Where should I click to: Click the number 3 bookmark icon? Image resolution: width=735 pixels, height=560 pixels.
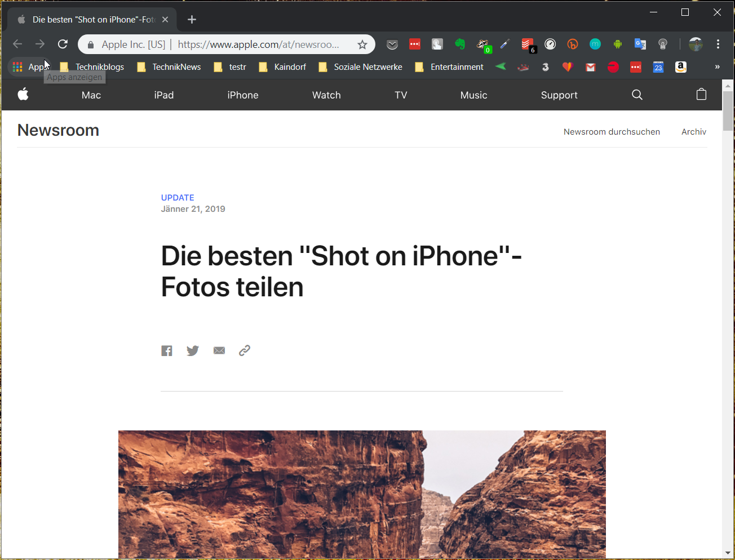[x=545, y=67]
